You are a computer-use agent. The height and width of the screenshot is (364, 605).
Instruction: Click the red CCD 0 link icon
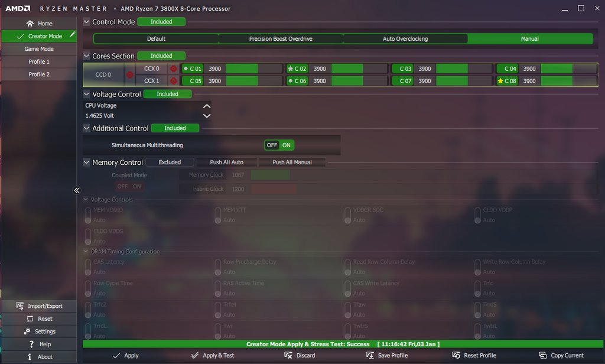coord(129,75)
